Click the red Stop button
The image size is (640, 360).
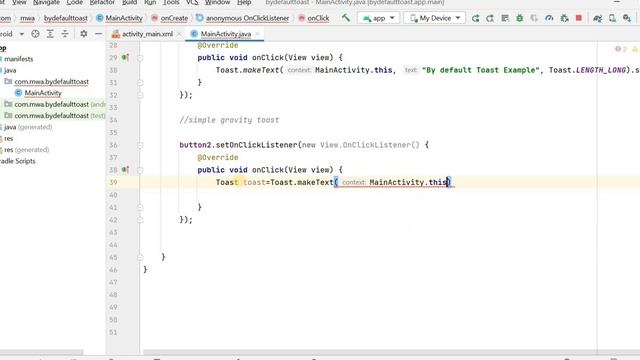pyautogui.click(x=579, y=18)
